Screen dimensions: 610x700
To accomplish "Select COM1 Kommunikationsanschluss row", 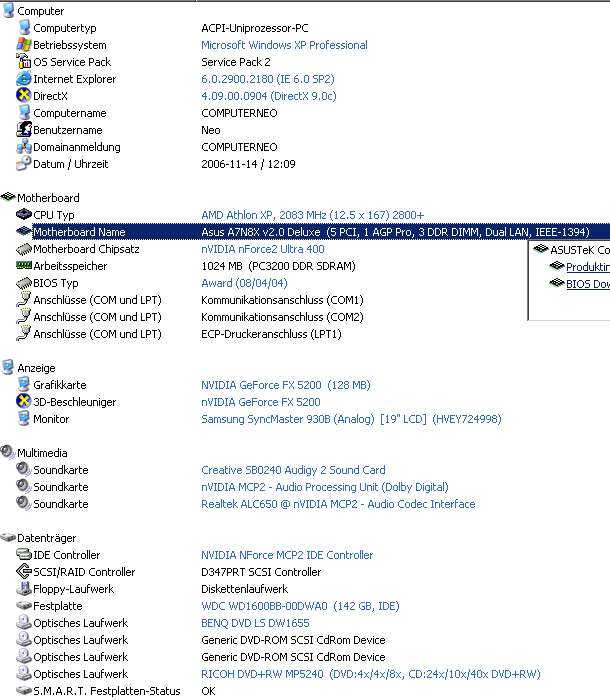I will tap(282, 300).
